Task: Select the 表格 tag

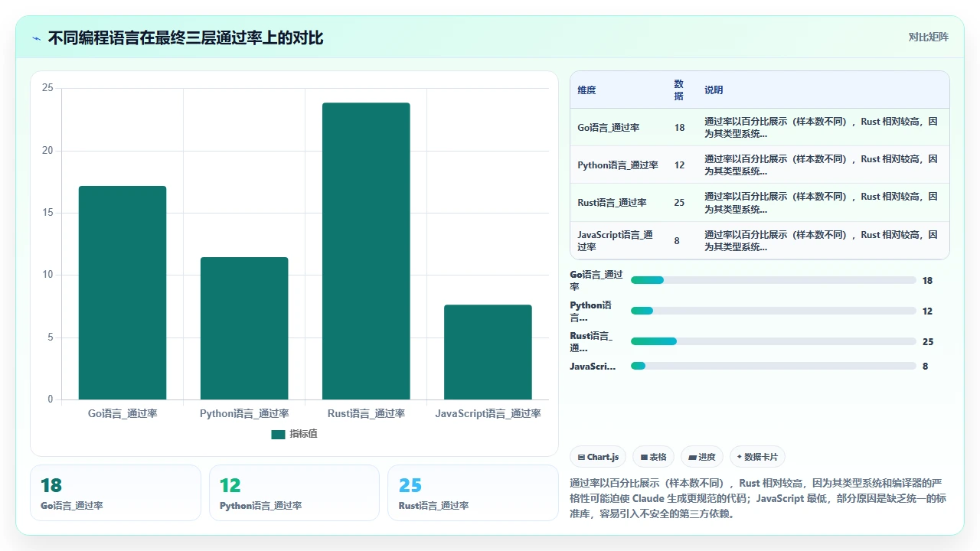Action: pyautogui.click(x=653, y=457)
